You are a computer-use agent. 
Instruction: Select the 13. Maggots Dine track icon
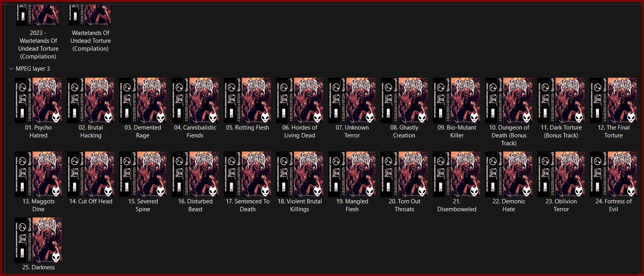(x=38, y=174)
